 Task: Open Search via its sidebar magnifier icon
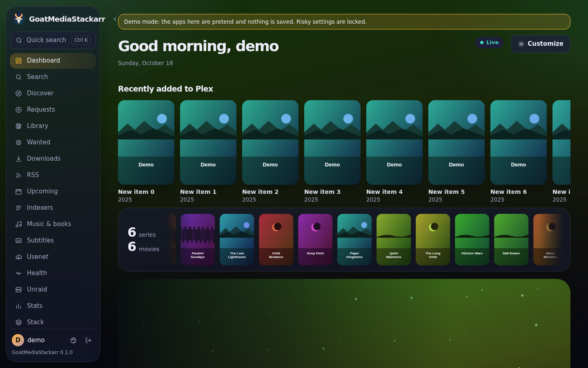[x=18, y=77]
